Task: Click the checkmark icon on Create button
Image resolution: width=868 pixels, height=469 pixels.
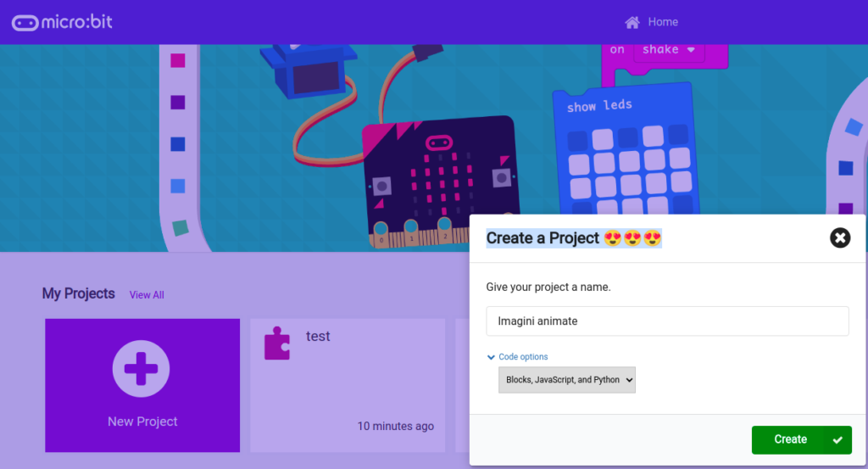Action: pos(837,439)
